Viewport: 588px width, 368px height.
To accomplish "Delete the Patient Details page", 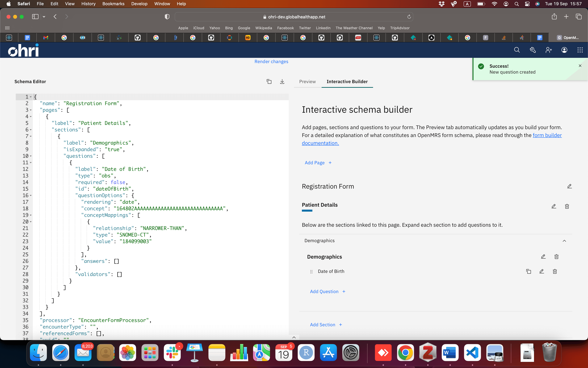I will (567, 206).
